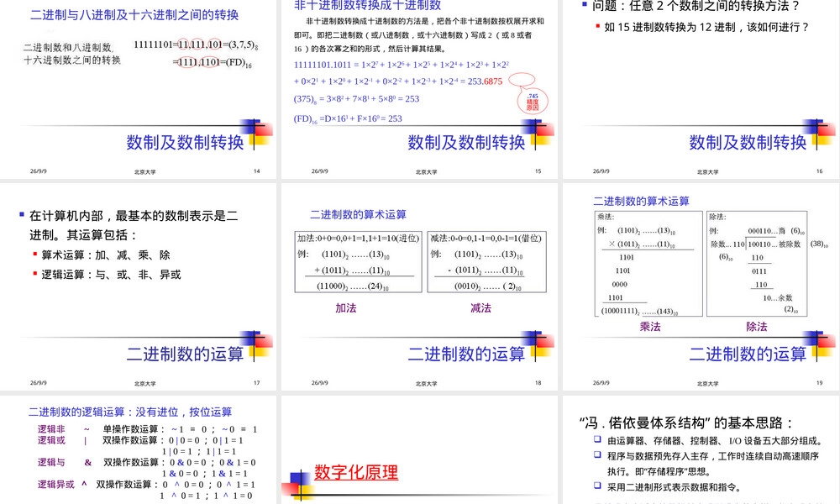The height and width of the screenshot is (504, 840).
Task: Click the red underlined 数字化原理 title
Action: pos(356,472)
